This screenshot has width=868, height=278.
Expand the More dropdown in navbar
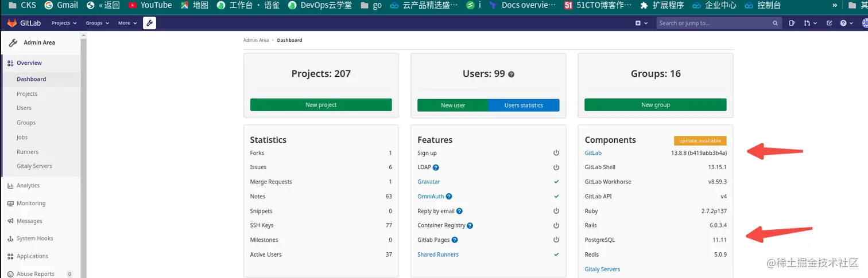click(x=127, y=23)
